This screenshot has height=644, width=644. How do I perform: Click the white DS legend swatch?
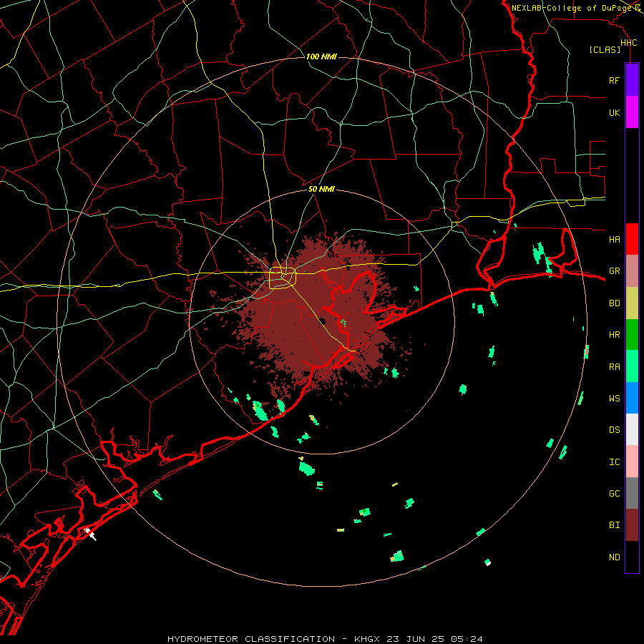[x=632, y=429]
